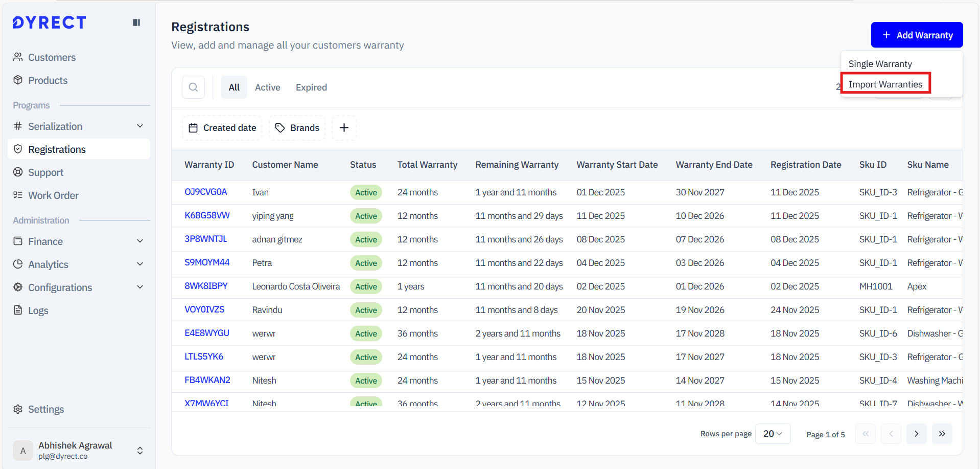
Task: Go to next page arrow
Action: coord(916,434)
